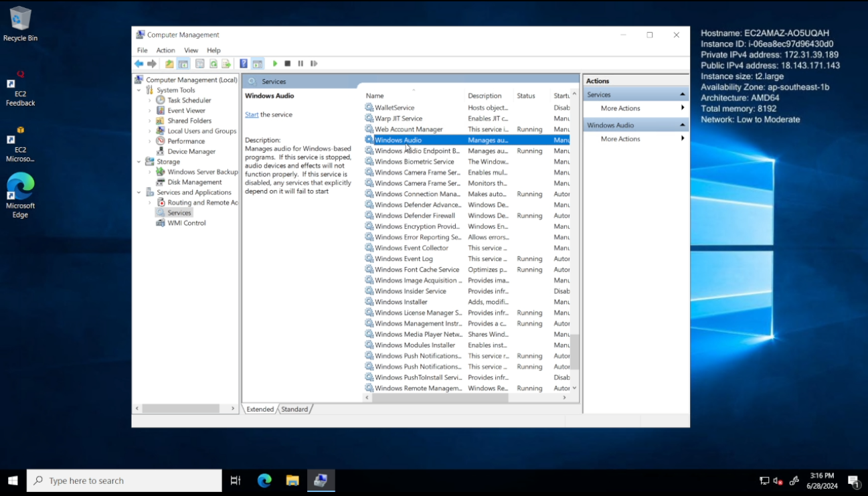
Task: Click the Pause Service toolbar icon
Action: click(x=300, y=64)
